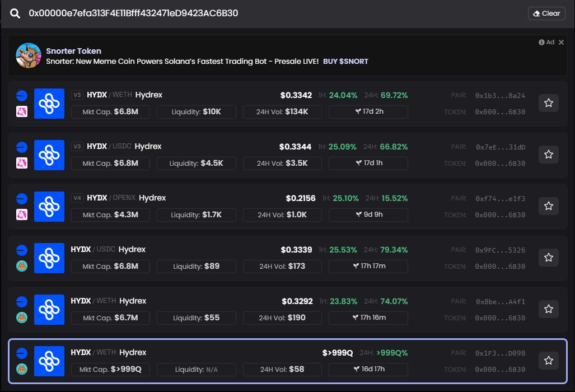Click Uniswap DEX icon in the $0.3344 row
The width and height of the screenshot is (575, 392).
(22, 163)
